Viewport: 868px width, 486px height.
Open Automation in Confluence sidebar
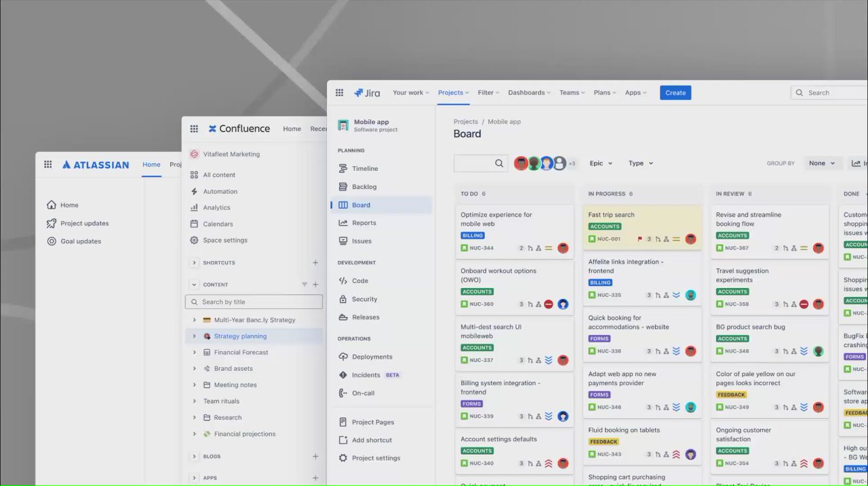click(220, 192)
